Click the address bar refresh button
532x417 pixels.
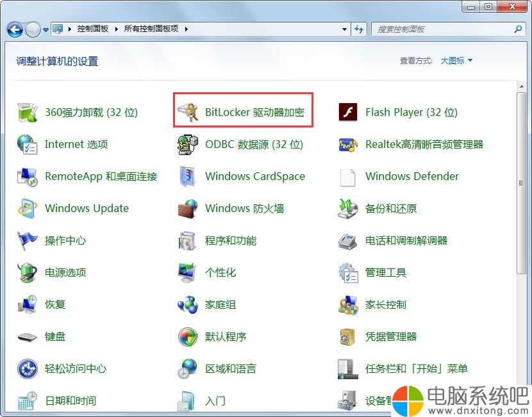click(359, 29)
